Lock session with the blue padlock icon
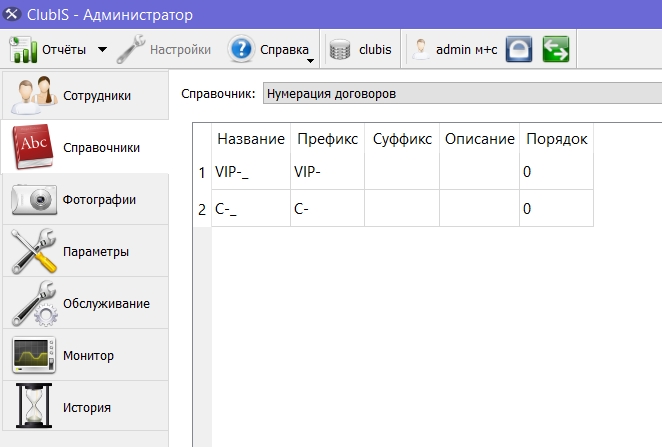 point(519,49)
